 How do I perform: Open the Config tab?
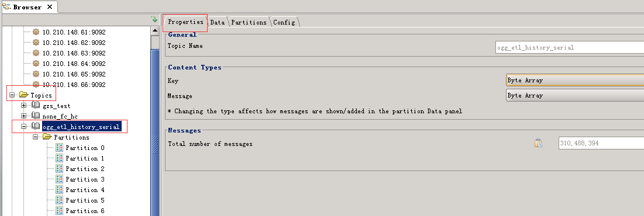point(284,22)
